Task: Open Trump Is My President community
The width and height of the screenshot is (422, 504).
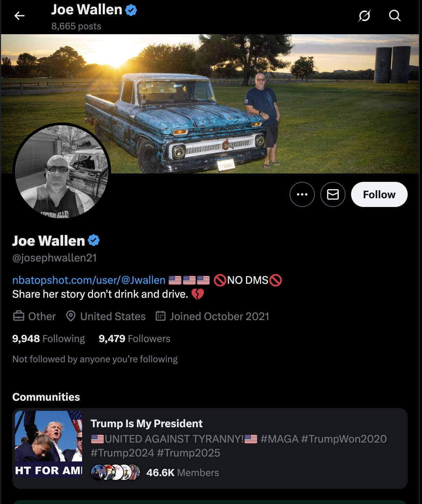Action: (x=146, y=423)
